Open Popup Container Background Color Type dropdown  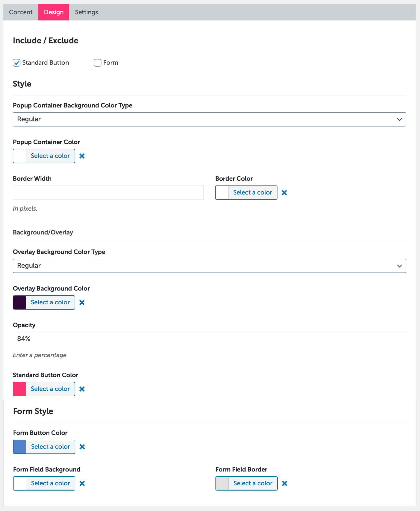point(209,119)
